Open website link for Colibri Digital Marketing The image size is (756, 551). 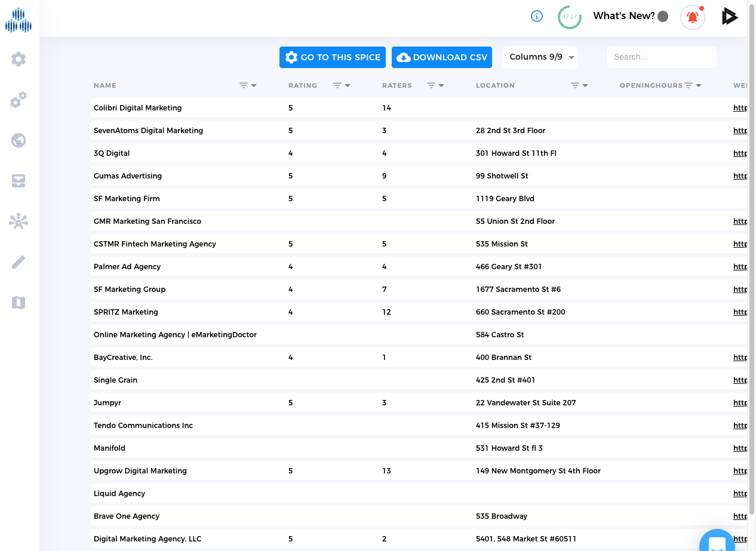tap(740, 108)
